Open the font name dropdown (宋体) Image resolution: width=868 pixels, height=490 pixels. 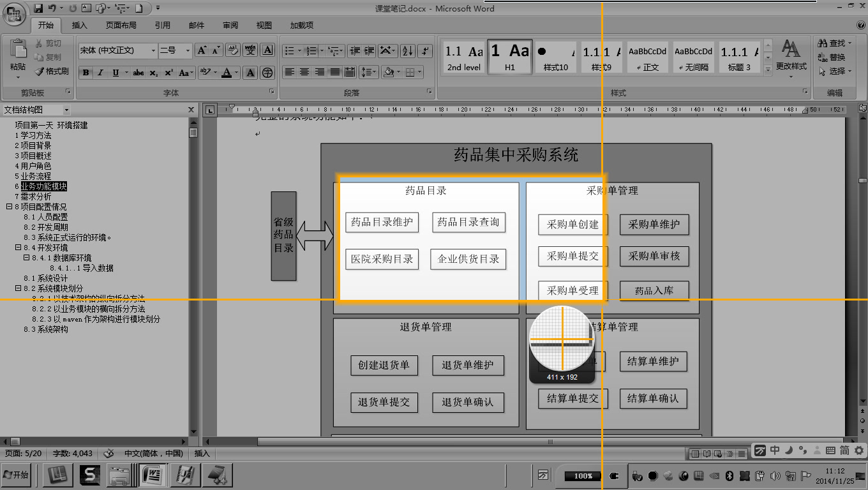pyautogui.click(x=153, y=50)
